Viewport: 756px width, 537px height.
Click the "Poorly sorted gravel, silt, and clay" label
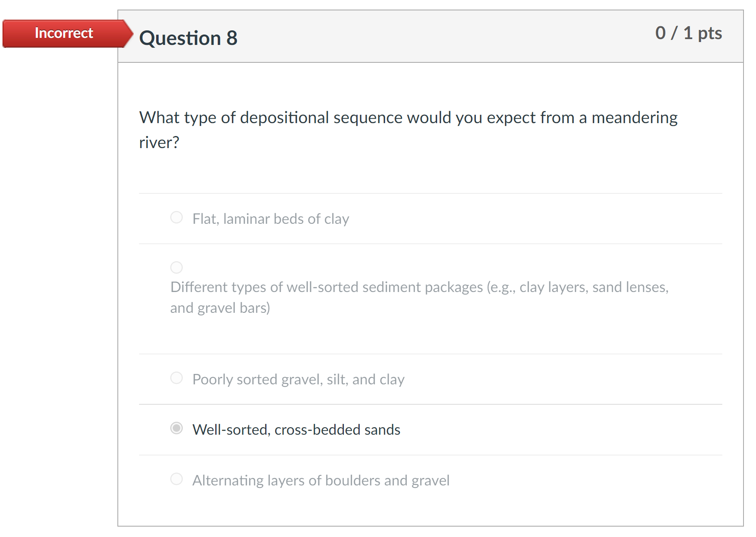(298, 379)
